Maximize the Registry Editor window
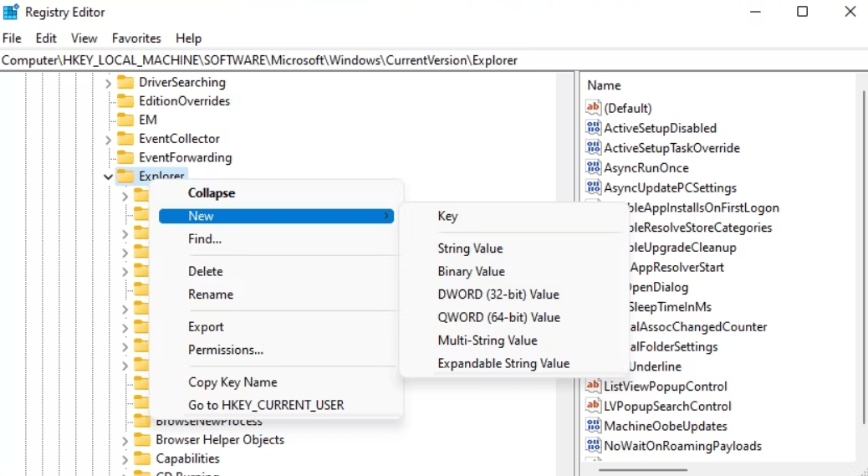 [x=802, y=12]
